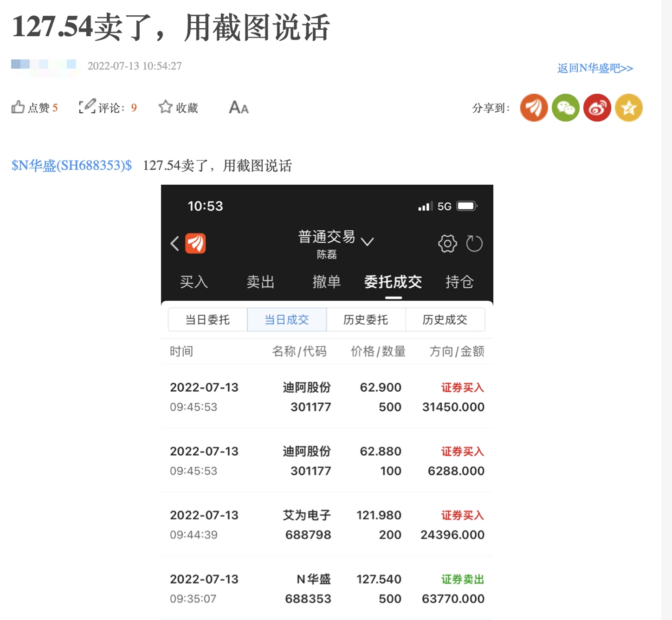Click the 分享到 label
672x620 pixels.
pos(491,108)
